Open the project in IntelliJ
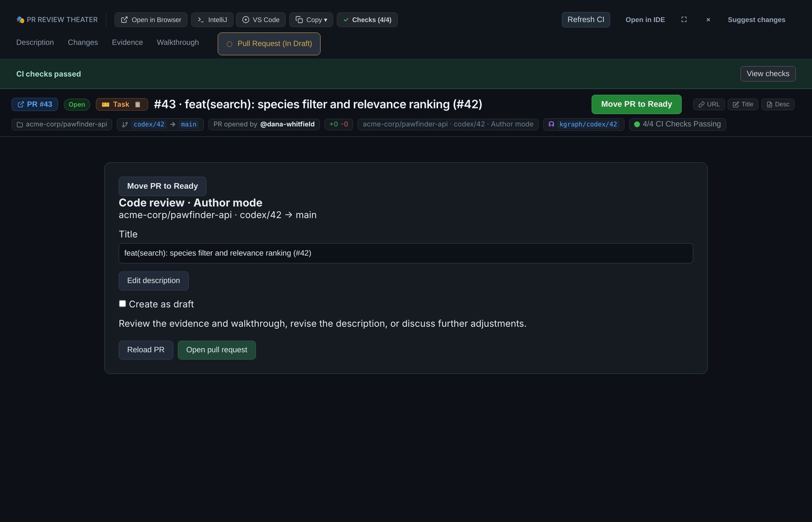 [x=212, y=20]
